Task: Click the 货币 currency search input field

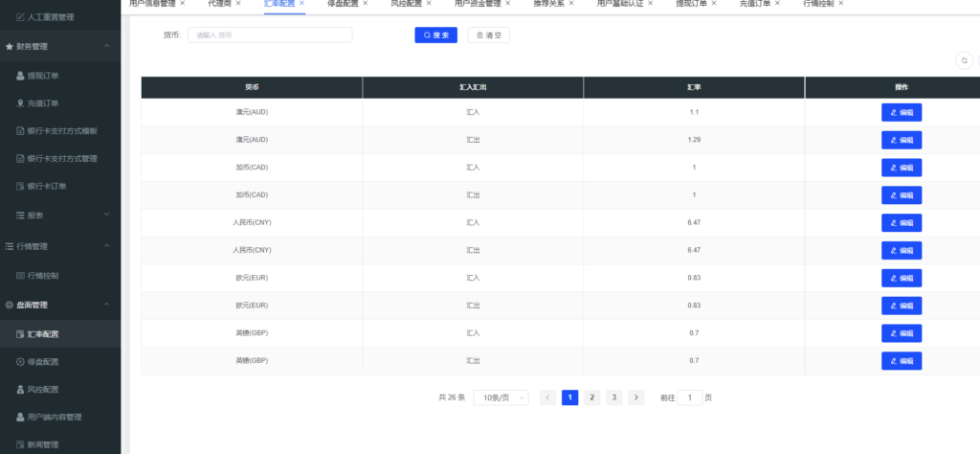Action: (270, 35)
